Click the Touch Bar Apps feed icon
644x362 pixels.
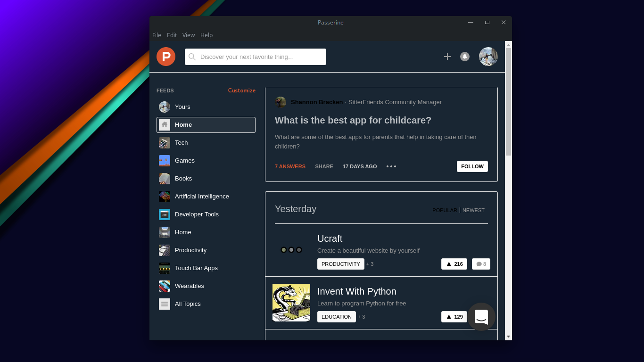[165, 268]
